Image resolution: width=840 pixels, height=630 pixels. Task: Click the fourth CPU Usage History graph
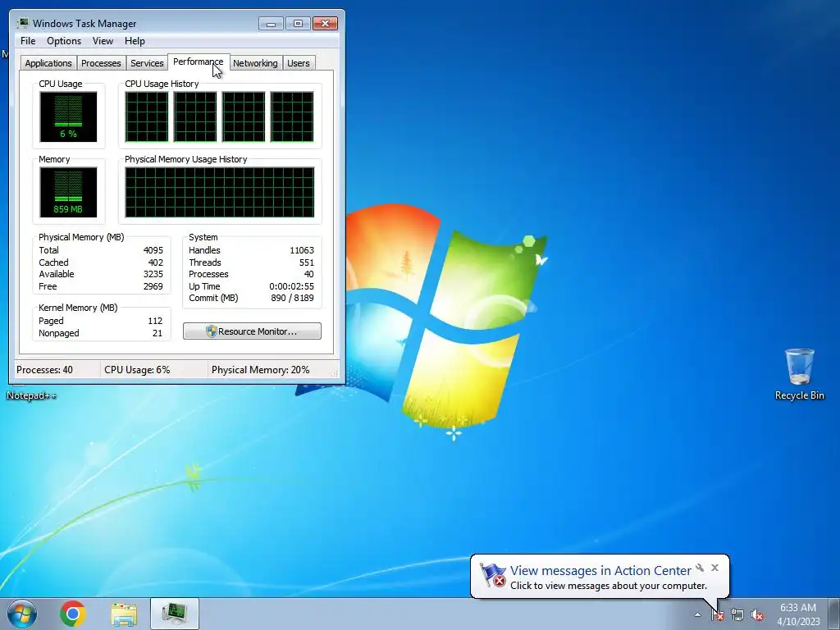click(x=292, y=116)
